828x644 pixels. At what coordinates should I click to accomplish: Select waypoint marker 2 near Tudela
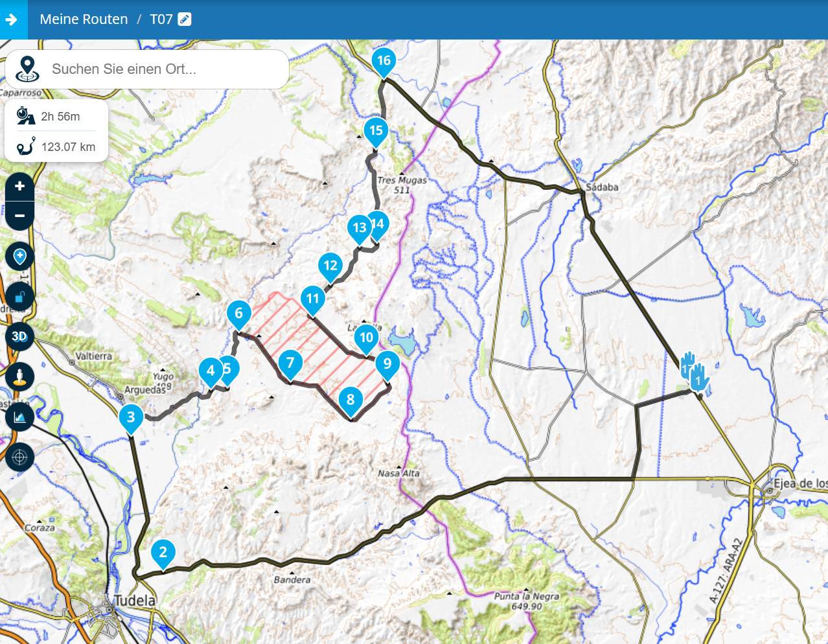pyautogui.click(x=163, y=553)
